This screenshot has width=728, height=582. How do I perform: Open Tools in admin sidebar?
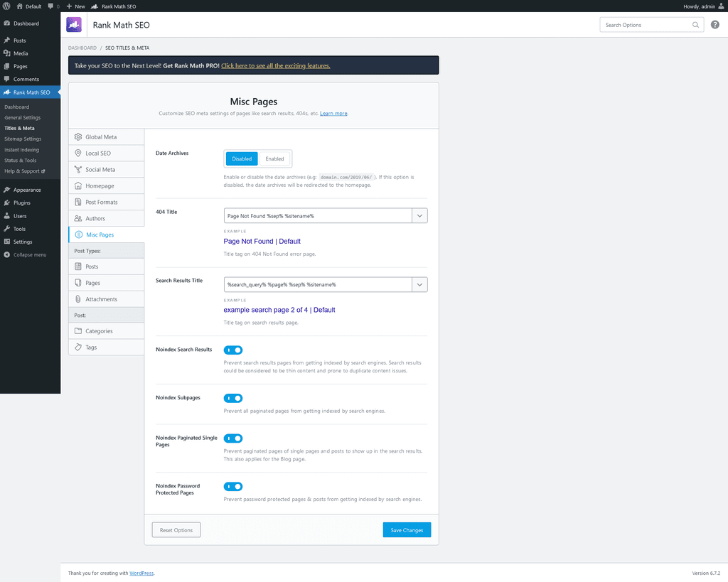pos(30,229)
